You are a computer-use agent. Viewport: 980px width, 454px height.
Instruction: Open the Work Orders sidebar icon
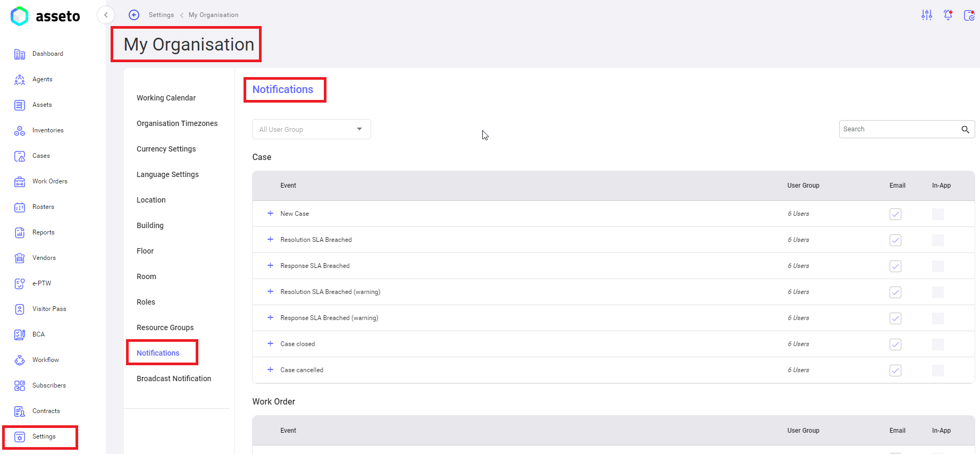point(20,182)
